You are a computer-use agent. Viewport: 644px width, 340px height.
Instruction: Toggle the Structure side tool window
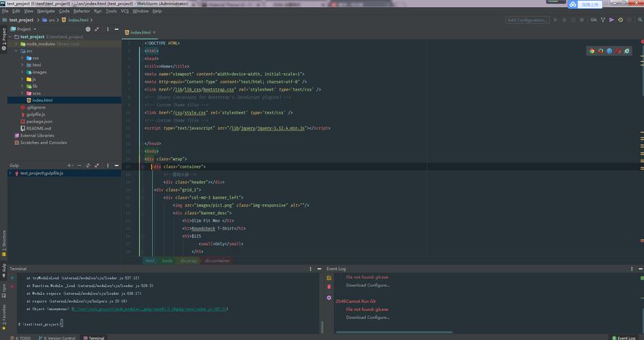click(3, 243)
